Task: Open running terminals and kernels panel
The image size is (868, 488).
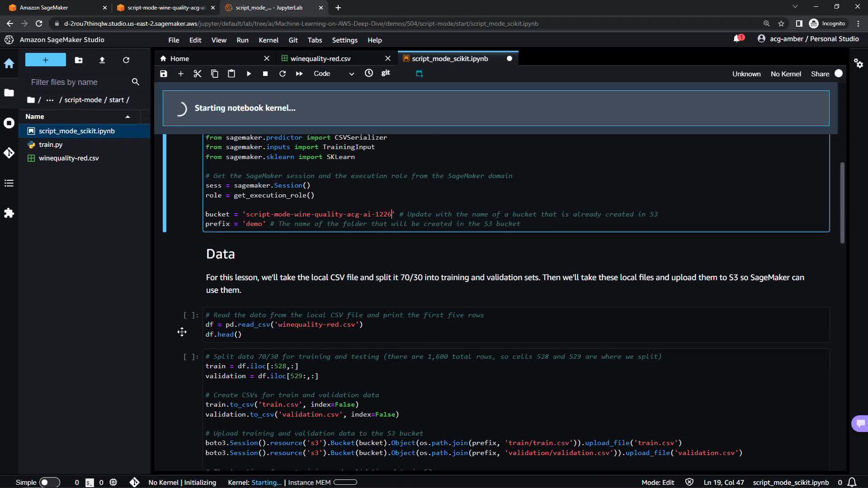Action: (9, 123)
